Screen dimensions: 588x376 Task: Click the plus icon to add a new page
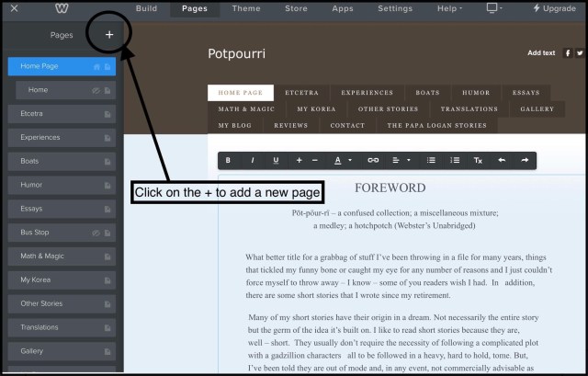(x=108, y=35)
